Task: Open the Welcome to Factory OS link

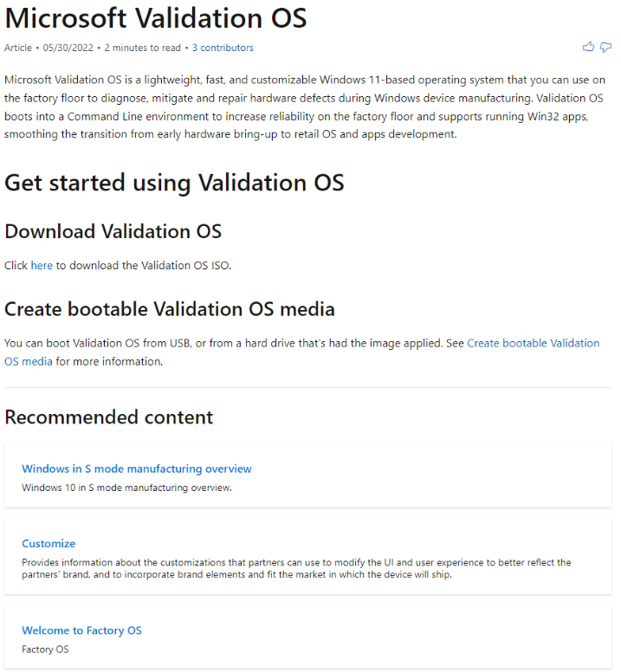Action: pos(81,630)
